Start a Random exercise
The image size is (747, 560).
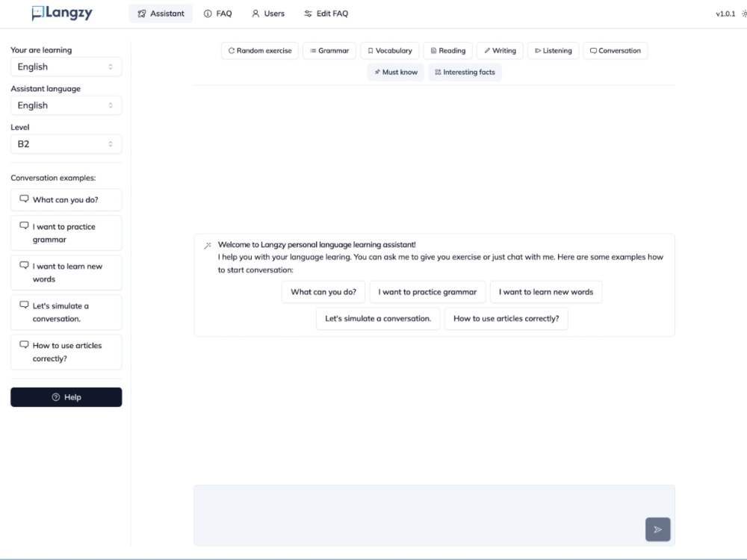tap(260, 51)
